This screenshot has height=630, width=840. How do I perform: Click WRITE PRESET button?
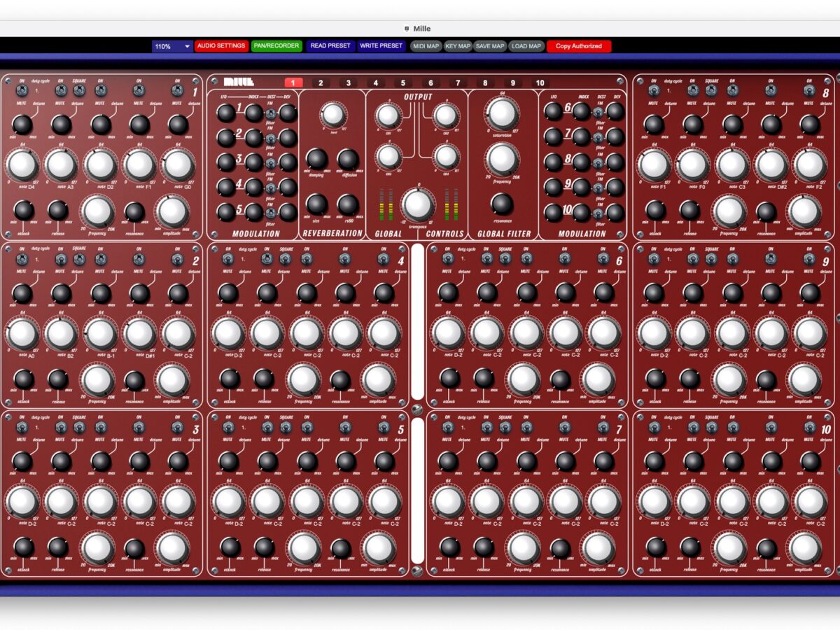381,46
